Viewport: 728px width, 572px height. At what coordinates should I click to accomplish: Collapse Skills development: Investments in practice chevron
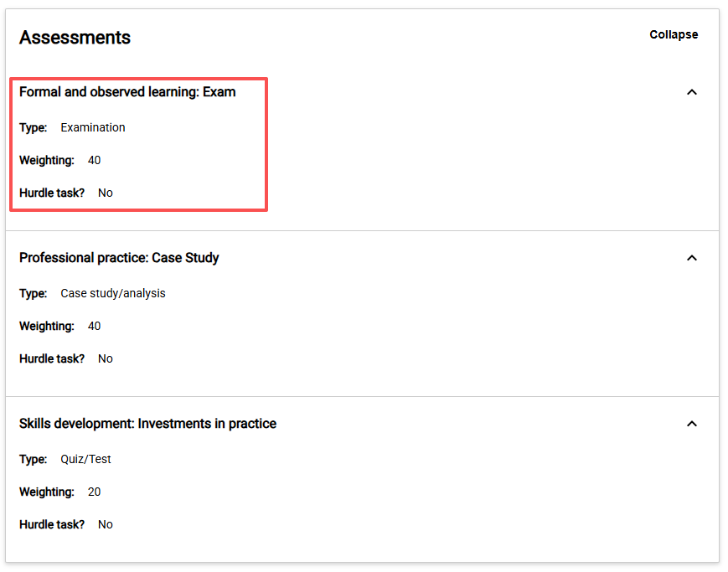coord(691,424)
